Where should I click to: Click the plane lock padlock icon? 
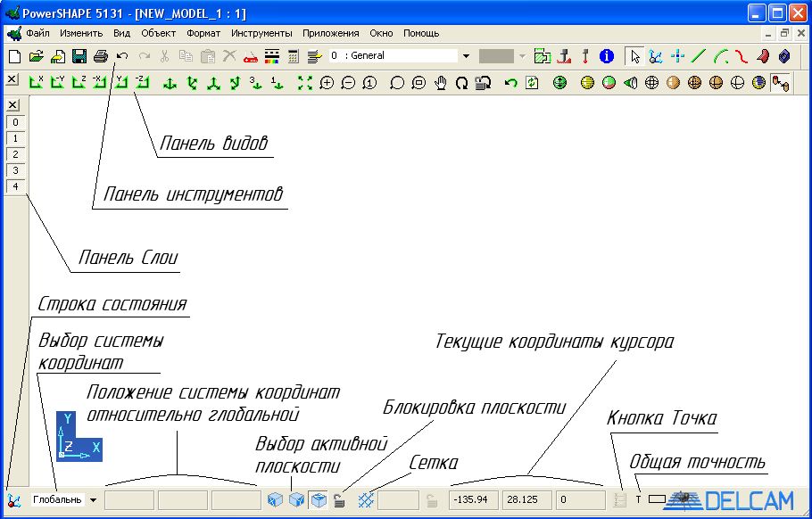coord(339,500)
